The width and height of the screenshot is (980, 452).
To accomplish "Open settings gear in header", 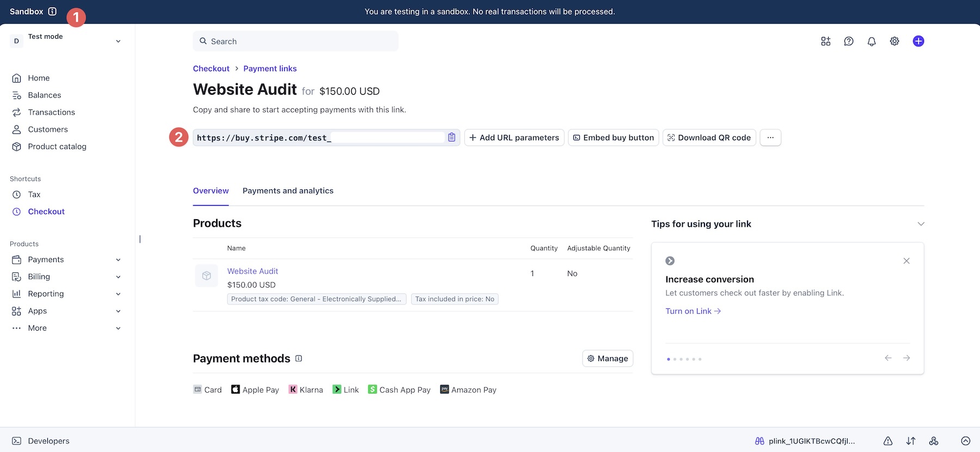I will tap(895, 41).
